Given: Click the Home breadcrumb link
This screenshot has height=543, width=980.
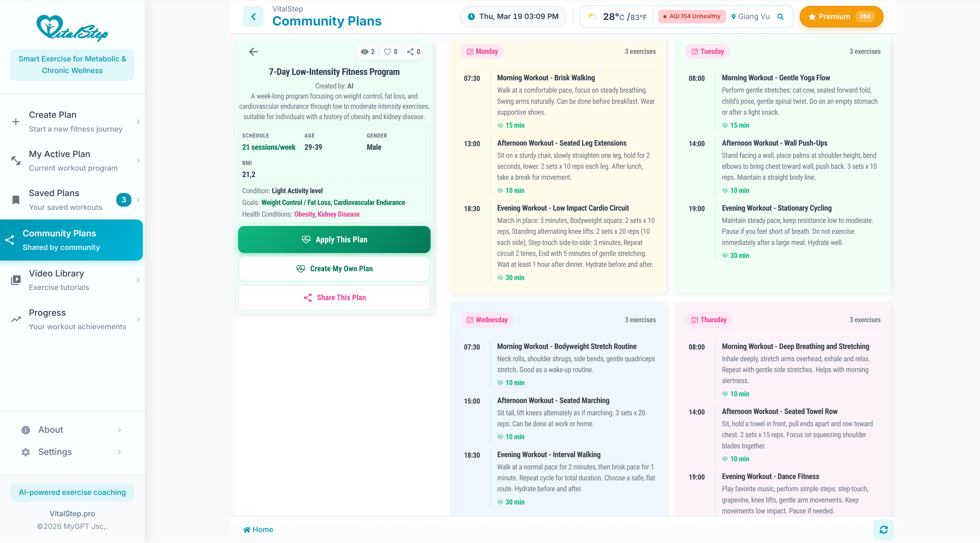Looking at the screenshot, I should (258, 529).
